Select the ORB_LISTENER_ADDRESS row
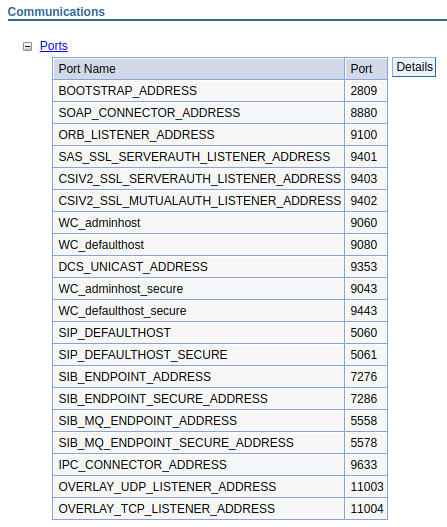 (220, 135)
